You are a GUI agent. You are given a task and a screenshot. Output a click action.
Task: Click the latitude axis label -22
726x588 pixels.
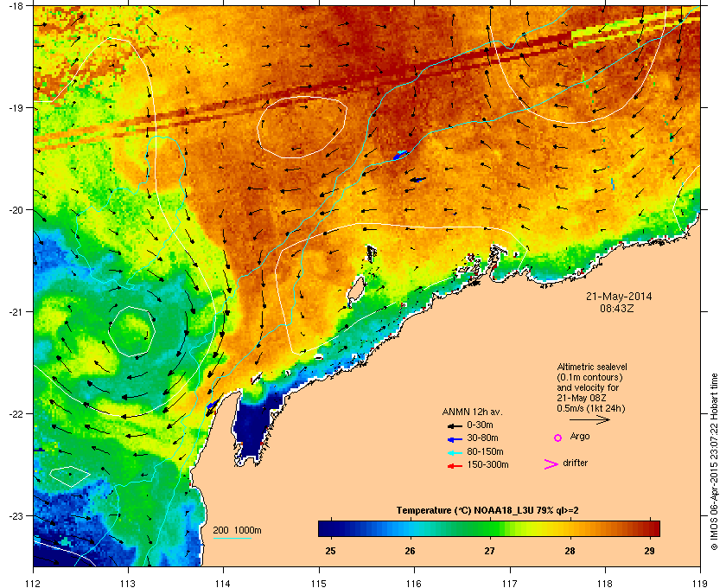[x=16, y=413]
